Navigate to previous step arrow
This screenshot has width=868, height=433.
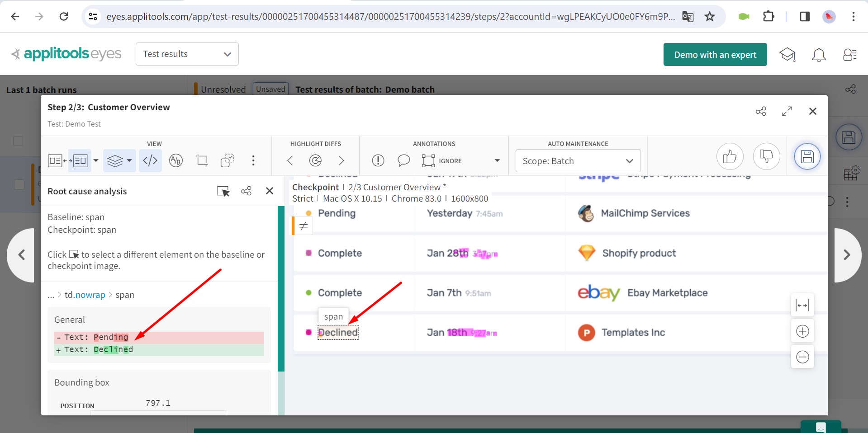click(x=21, y=255)
